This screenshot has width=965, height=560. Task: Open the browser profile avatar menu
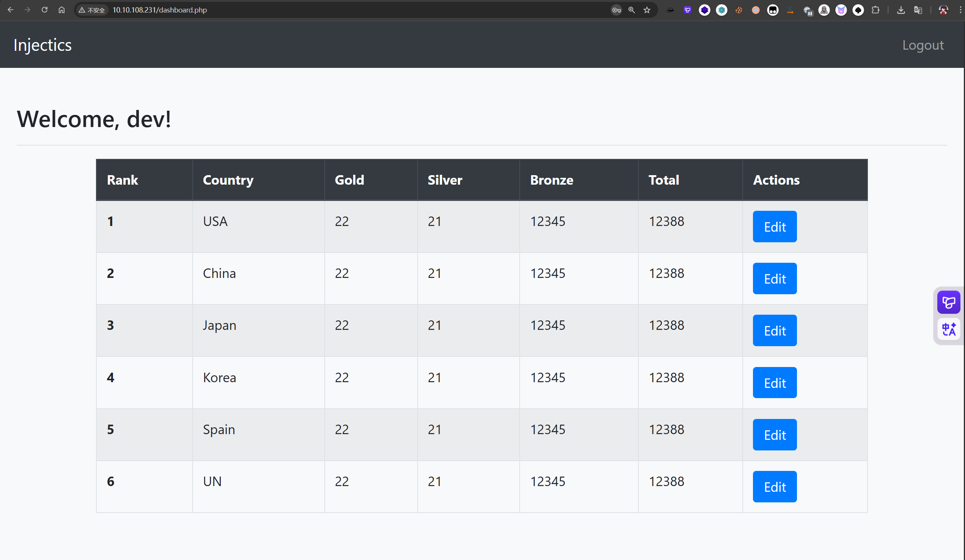coord(943,10)
